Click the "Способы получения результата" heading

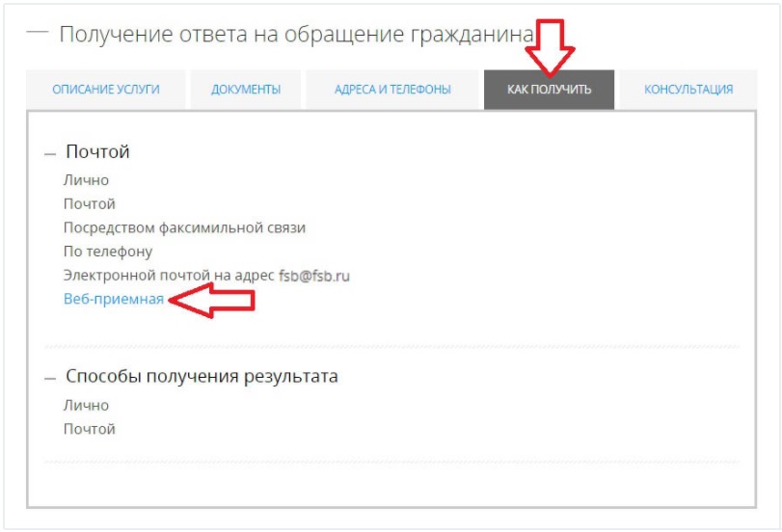[x=202, y=377]
